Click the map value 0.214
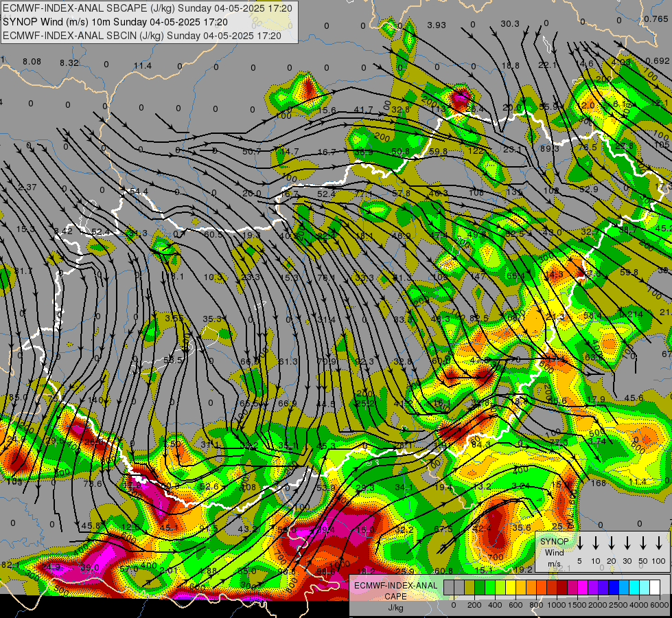 coord(632,314)
